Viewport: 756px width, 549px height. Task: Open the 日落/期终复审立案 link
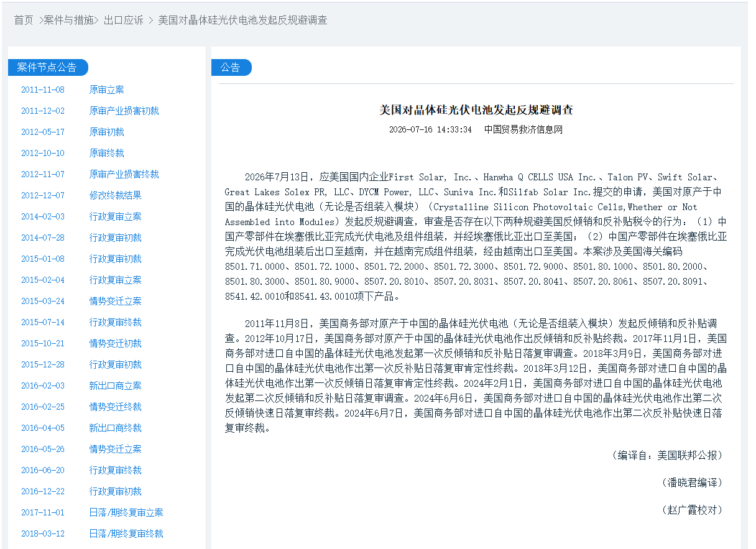(126, 512)
